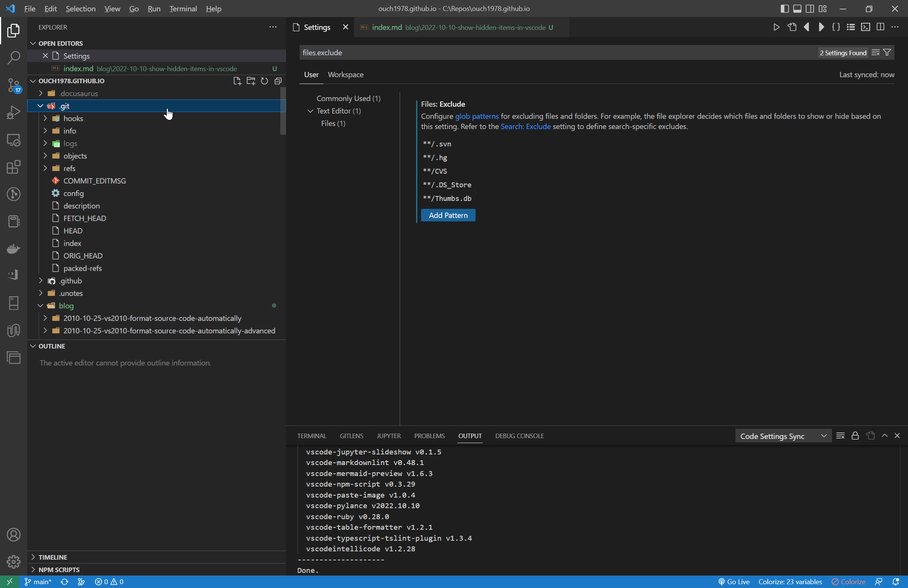This screenshot has height=588, width=908.
Task: Open Settings JSON curly braces icon
Action: pos(836,27)
